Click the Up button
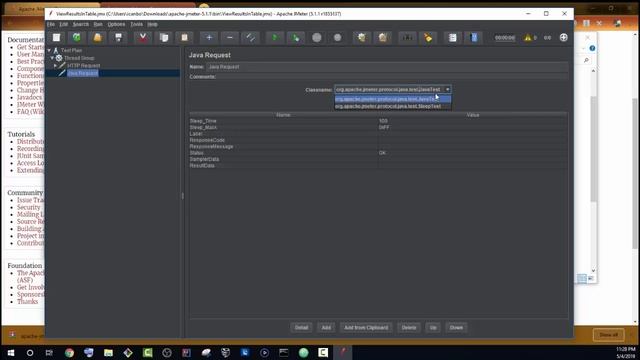640x360 pixels. (433, 327)
